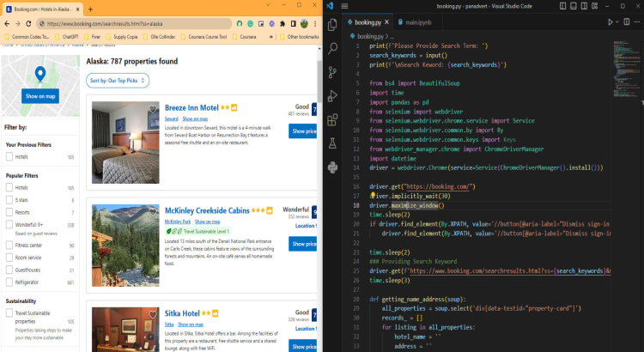This screenshot has height=352, width=644.
Task: Show prices for McKinley Creekside Cabins
Action: click(x=303, y=244)
